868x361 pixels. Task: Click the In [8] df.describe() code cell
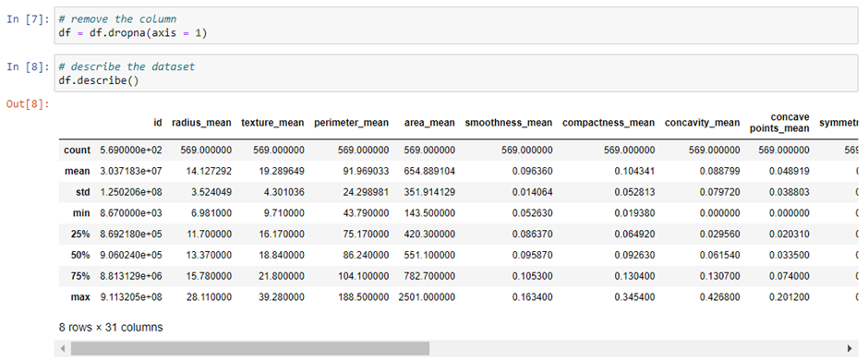click(x=457, y=74)
